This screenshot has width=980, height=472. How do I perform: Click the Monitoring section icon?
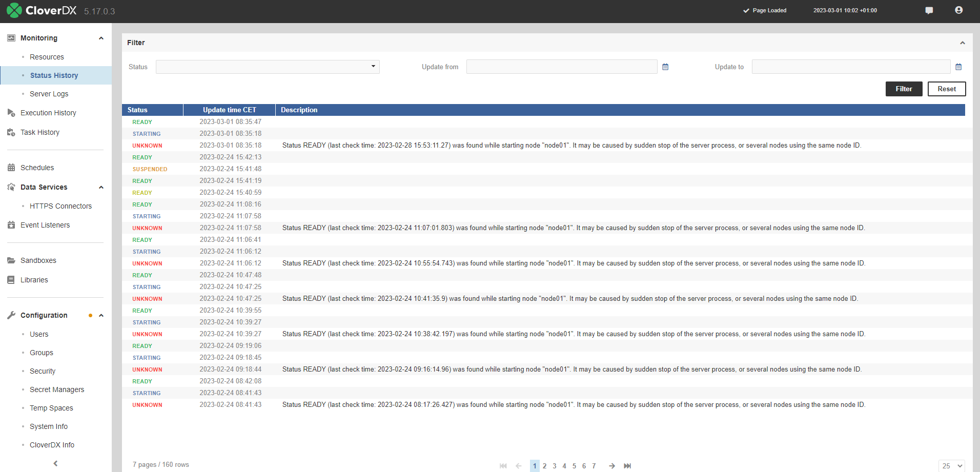pos(11,38)
